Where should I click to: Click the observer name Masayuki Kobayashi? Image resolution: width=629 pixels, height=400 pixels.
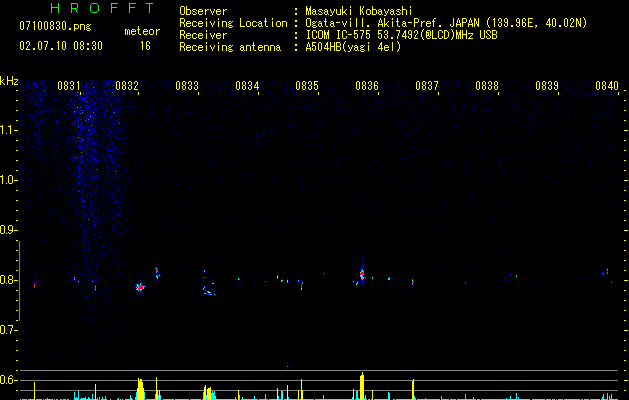tap(359, 11)
